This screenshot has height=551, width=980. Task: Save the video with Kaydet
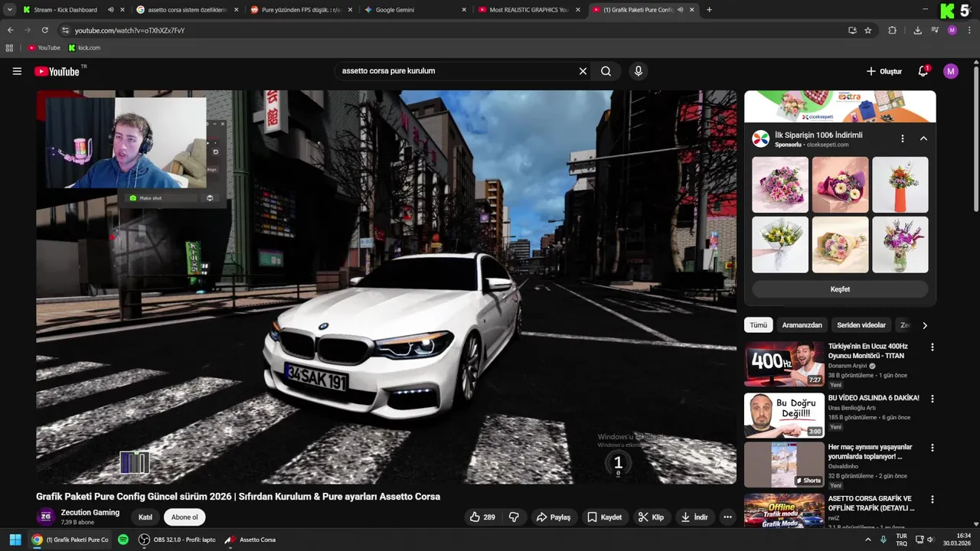(x=604, y=517)
